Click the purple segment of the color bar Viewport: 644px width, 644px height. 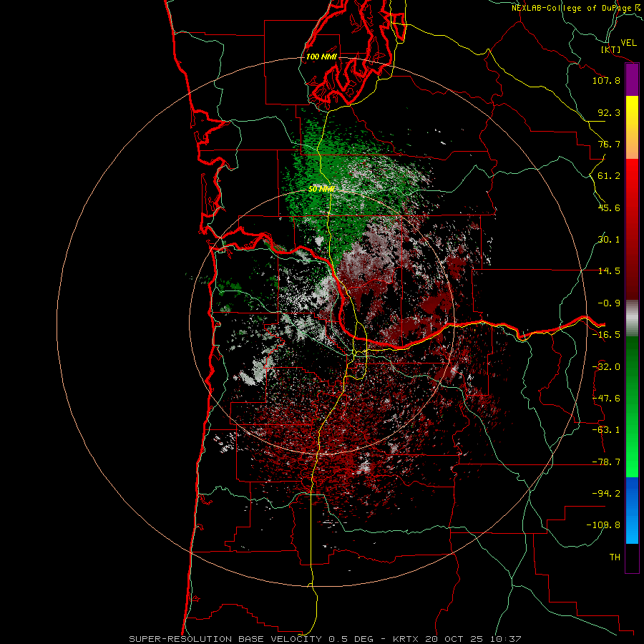point(632,80)
